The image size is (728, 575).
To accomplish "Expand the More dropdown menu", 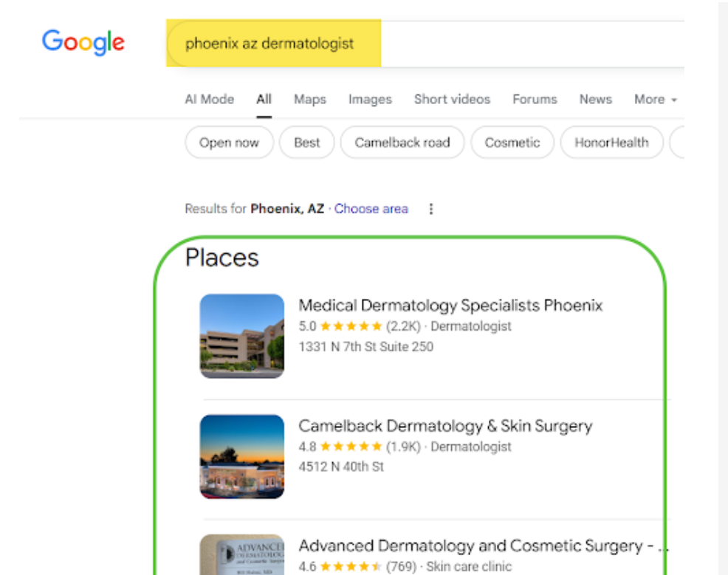I will (x=655, y=99).
